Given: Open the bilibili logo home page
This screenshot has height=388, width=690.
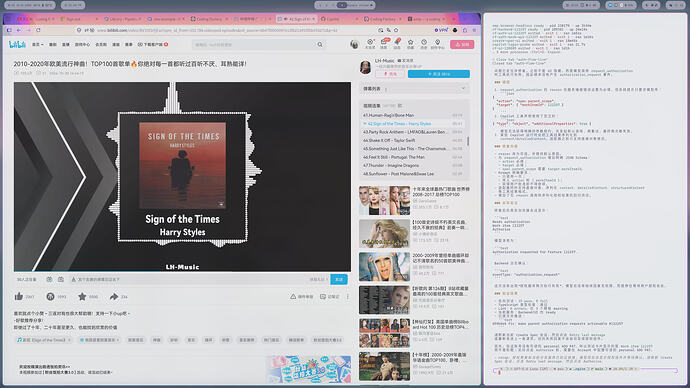Looking at the screenshot, I should point(17,44).
